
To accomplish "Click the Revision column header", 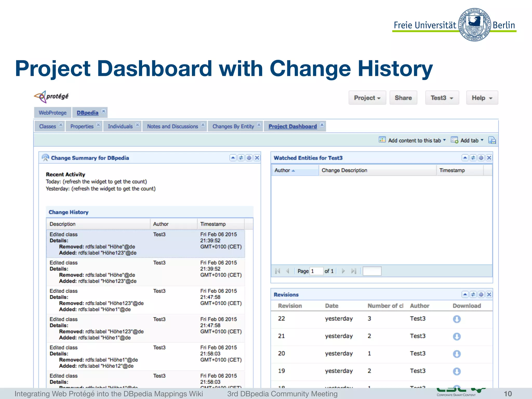I will coord(290,306).
